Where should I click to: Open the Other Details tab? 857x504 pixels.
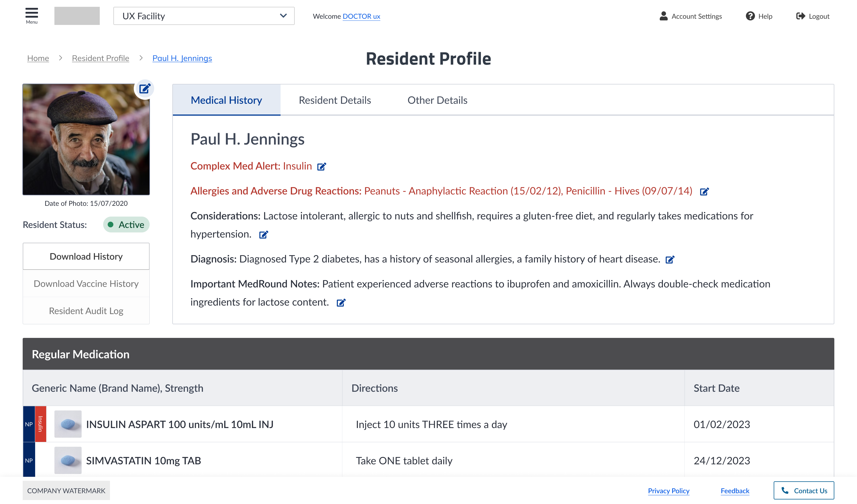(437, 100)
